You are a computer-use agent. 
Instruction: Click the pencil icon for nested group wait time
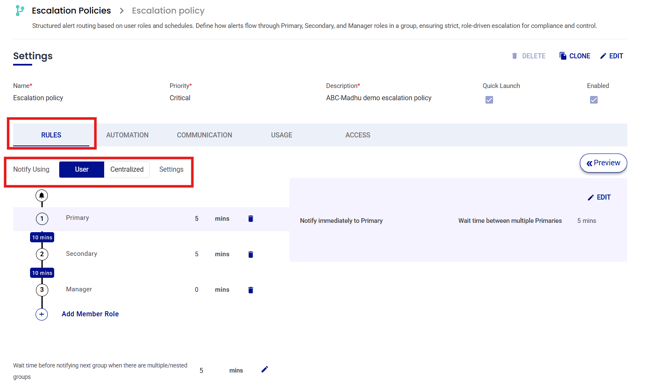(x=264, y=369)
